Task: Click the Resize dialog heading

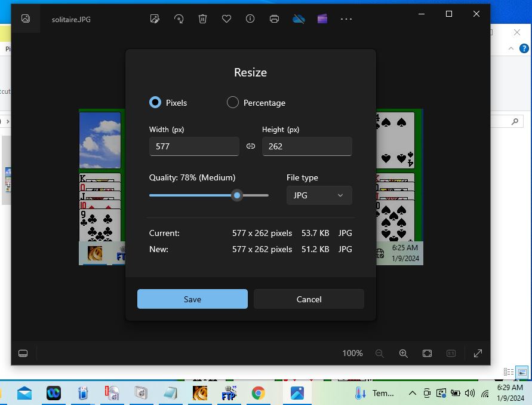Action: [250, 72]
